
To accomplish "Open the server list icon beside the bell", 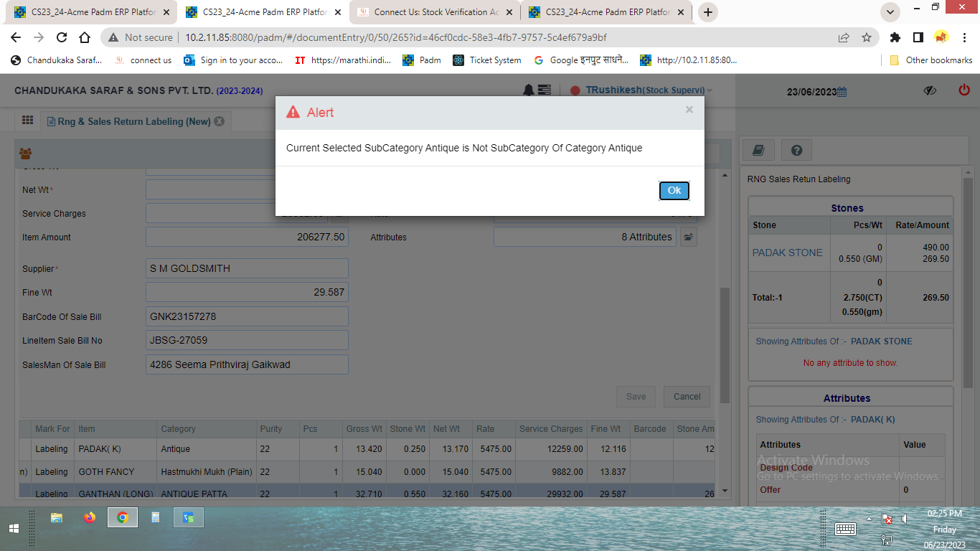I will coord(545,90).
